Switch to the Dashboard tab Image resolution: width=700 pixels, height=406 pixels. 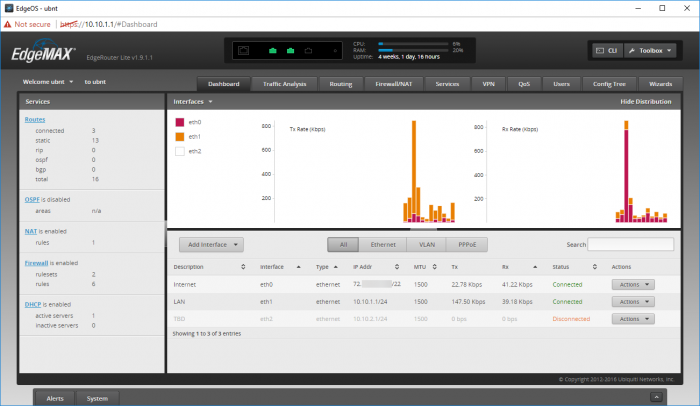(224, 84)
